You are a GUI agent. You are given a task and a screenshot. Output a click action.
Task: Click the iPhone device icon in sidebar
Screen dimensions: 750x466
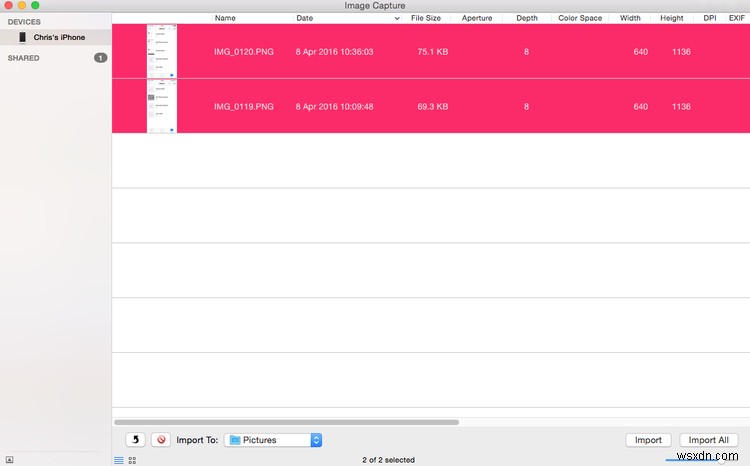tap(23, 37)
